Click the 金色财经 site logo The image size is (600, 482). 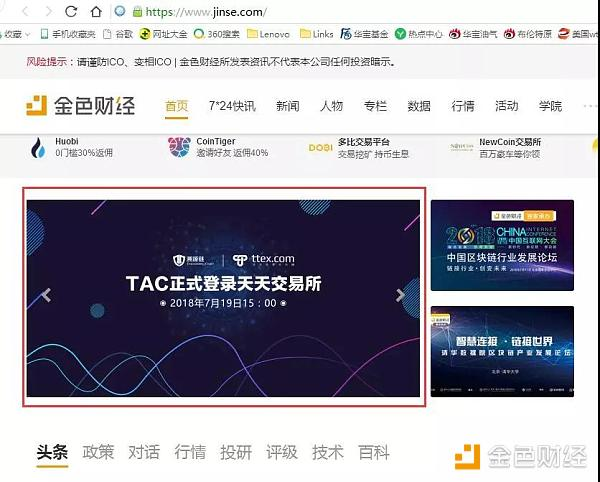point(80,106)
